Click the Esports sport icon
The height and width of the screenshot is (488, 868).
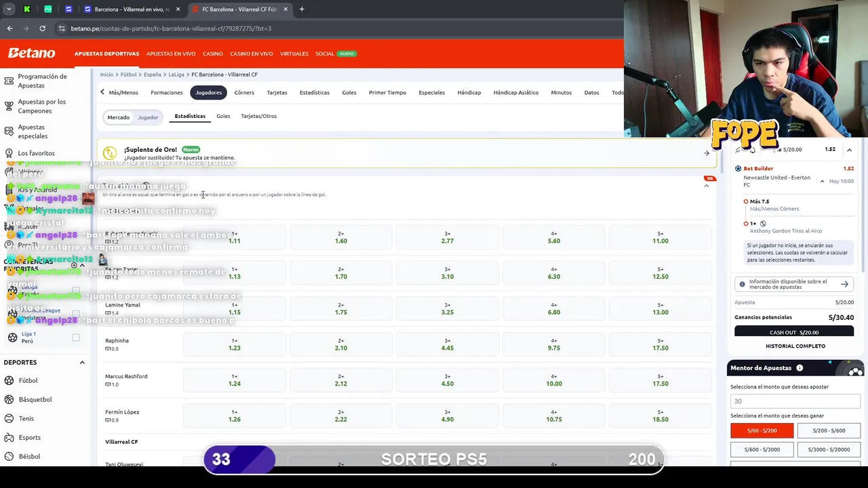tap(9, 437)
